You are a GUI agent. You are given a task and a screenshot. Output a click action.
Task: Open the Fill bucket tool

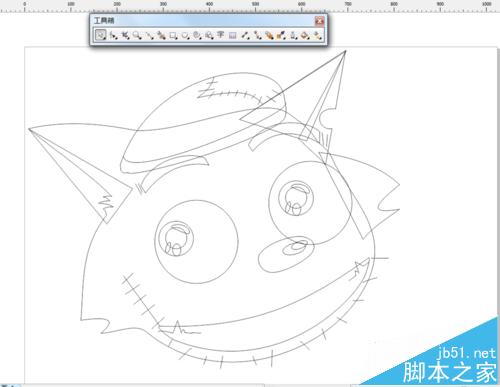(x=305, y=35)
